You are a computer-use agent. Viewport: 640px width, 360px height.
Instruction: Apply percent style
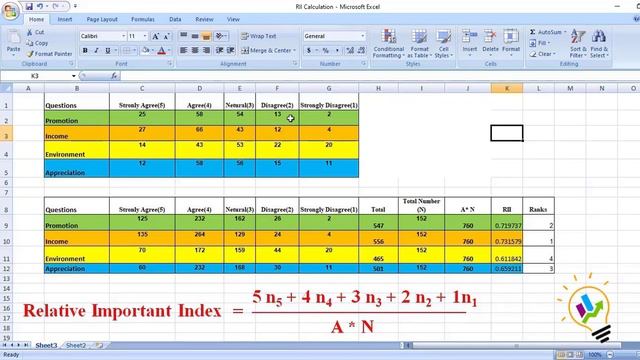pos(326,50)
